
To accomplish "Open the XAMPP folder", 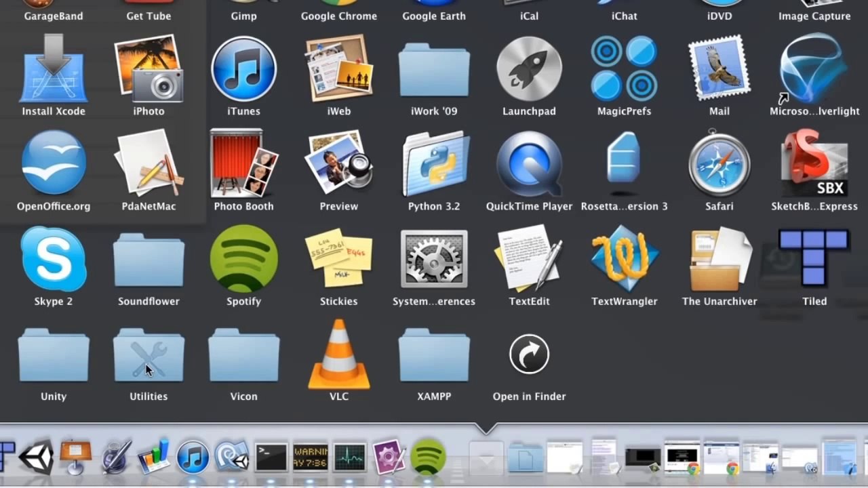I will pos(434,354).
